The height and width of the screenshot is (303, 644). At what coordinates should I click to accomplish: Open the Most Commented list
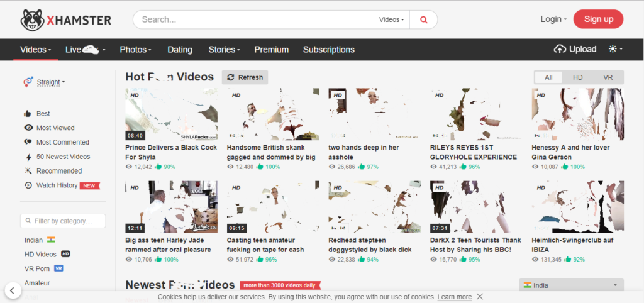[x=63, y=143]
